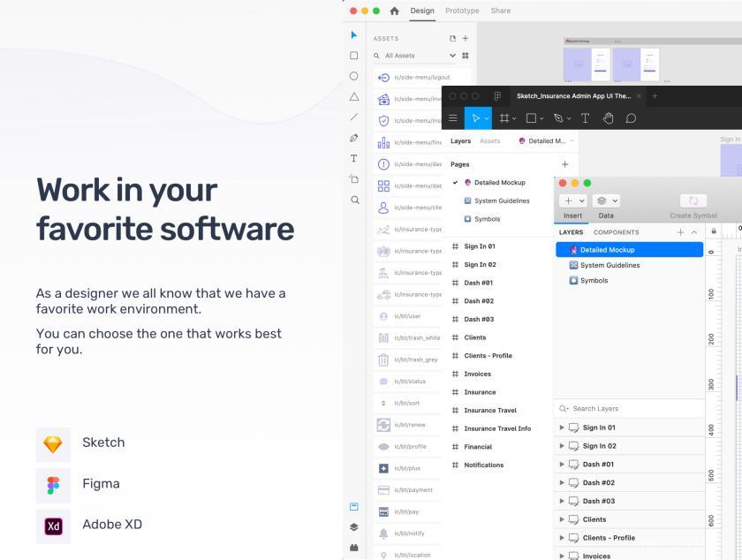This screenshot has width=742, height=560.
Task: Switch to the Prototype tab
Action: click(462, 11)
